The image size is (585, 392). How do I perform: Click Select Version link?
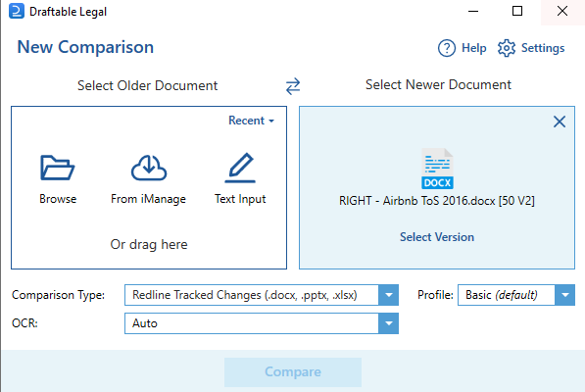click(437, 237)
